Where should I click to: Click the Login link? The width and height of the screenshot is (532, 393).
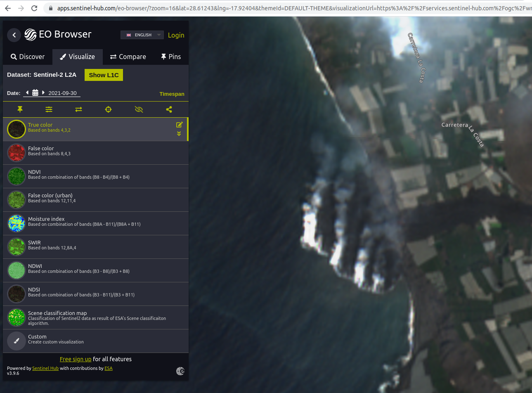[176, 36]
